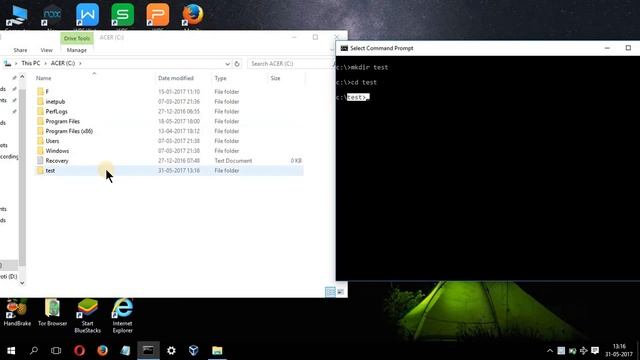Open address bar history dropdown
Viewport: 640px width, 360px height.
tap(227, 64)
